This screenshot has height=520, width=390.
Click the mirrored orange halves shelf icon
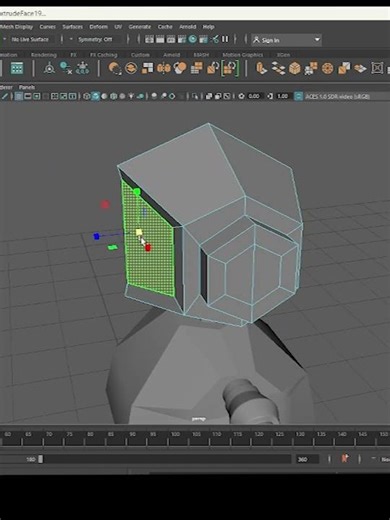tap(164, 68)
